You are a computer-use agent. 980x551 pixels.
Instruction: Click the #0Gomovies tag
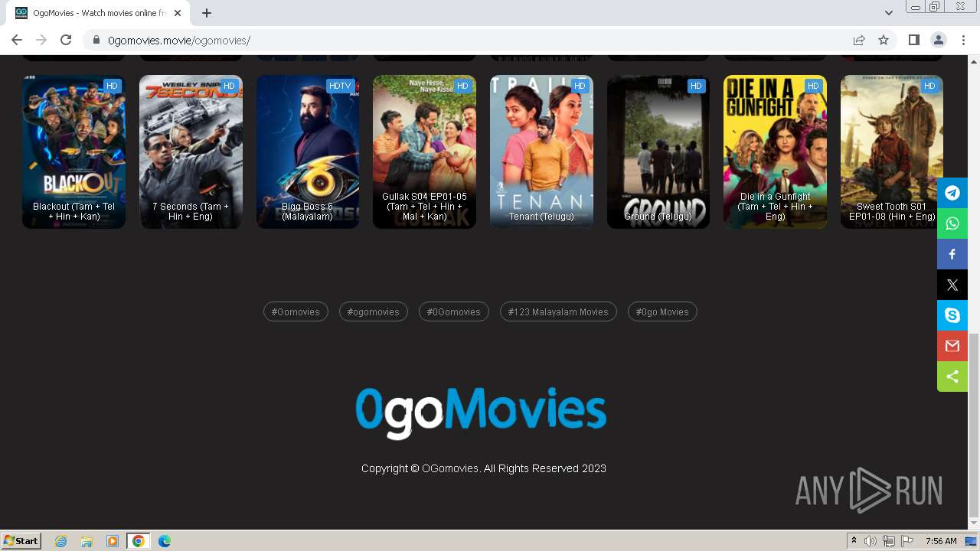(x=454, y=311)
